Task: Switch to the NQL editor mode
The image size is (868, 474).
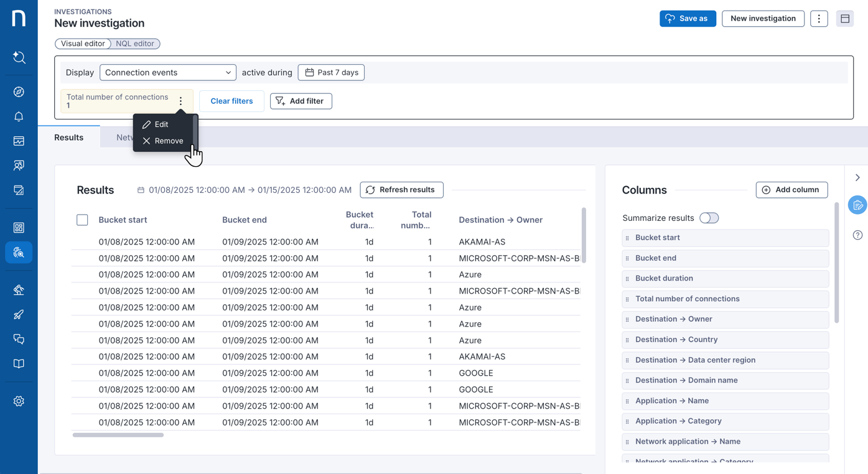Action: [x=135, y=44]
